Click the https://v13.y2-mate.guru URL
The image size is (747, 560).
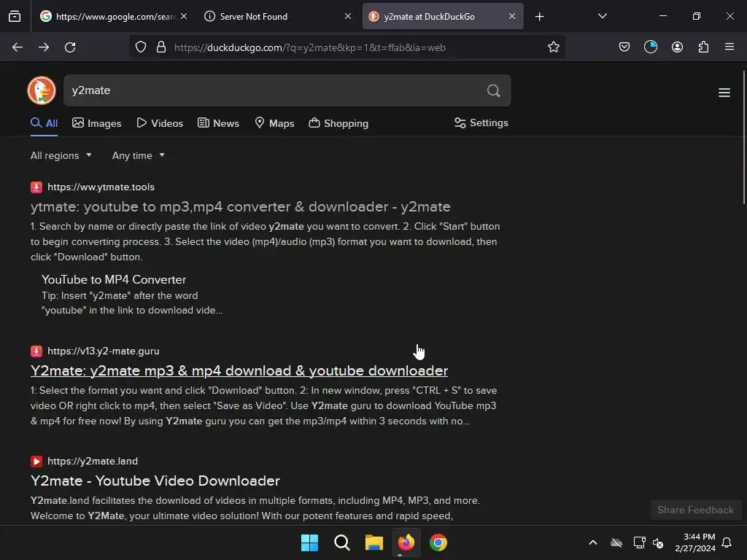(x=104, y=351)
